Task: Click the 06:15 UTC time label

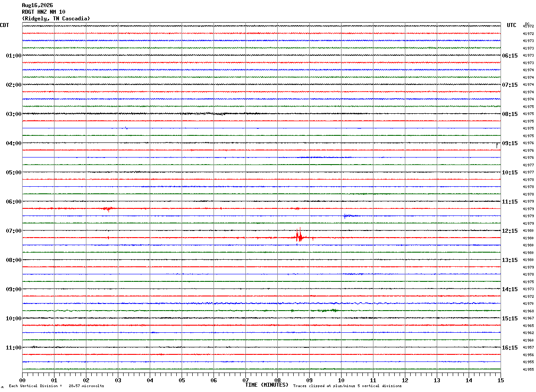Action: (509, 56)
